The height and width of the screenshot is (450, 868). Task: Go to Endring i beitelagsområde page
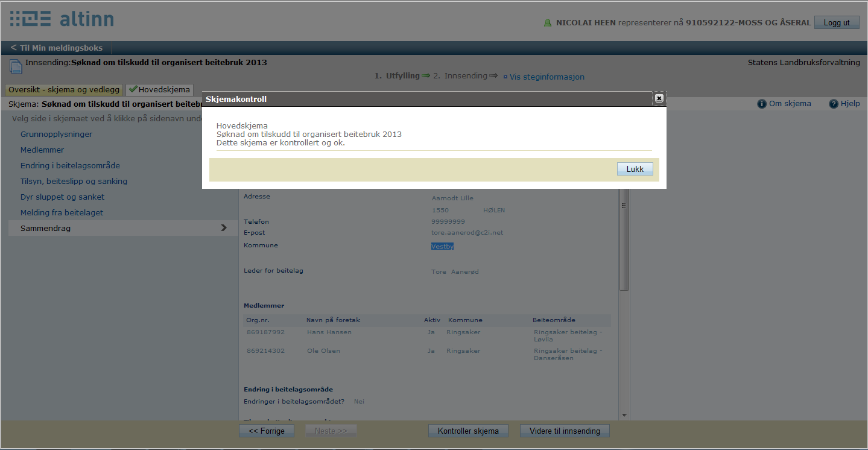point(70,165)
